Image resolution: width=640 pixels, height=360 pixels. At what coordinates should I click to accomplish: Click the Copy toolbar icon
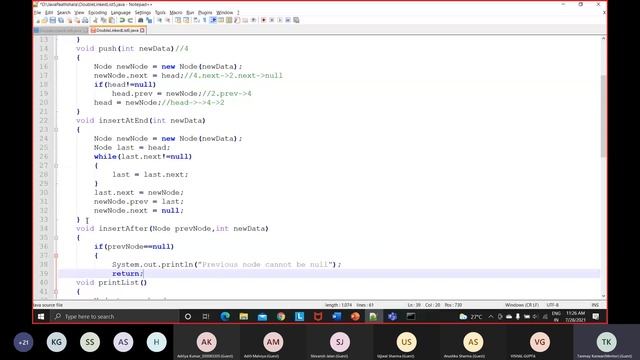pyautogui.click(x=103, y=20)
